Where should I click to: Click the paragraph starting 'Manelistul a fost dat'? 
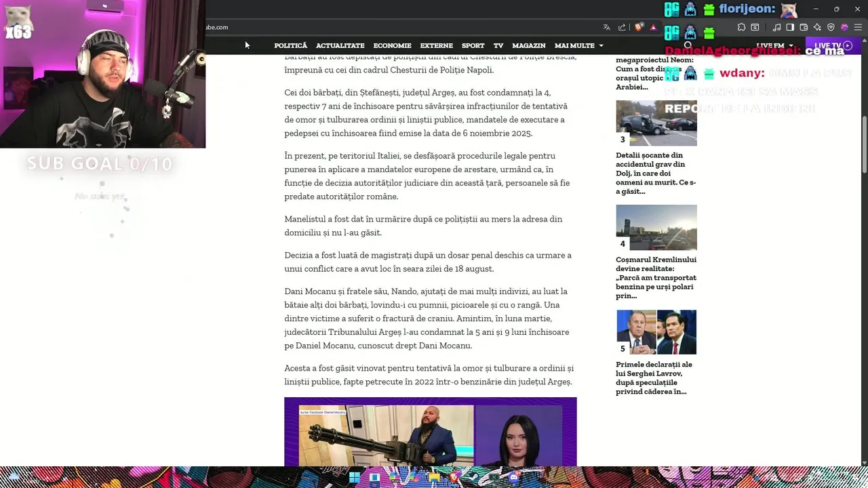[x=423, y=226]
